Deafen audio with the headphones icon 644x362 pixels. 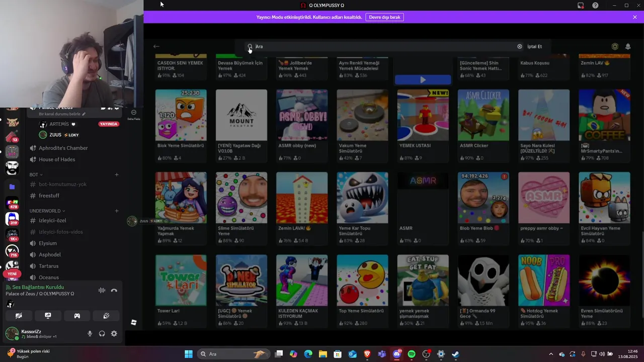102,333
